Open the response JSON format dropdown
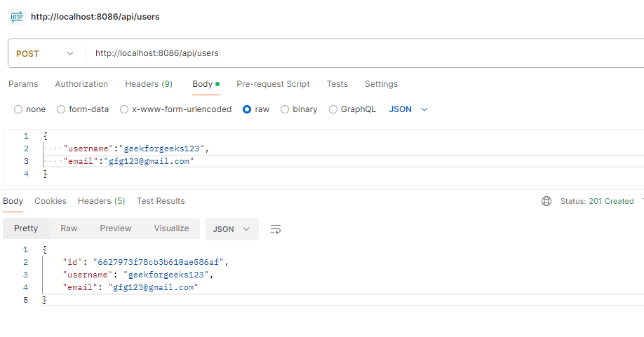 tap(232, 229)
